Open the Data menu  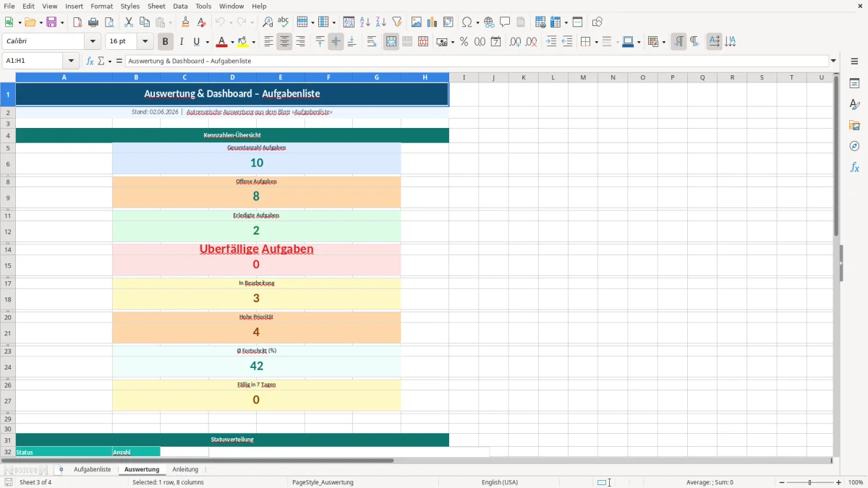pyautogui.click(x=180, y=6)
